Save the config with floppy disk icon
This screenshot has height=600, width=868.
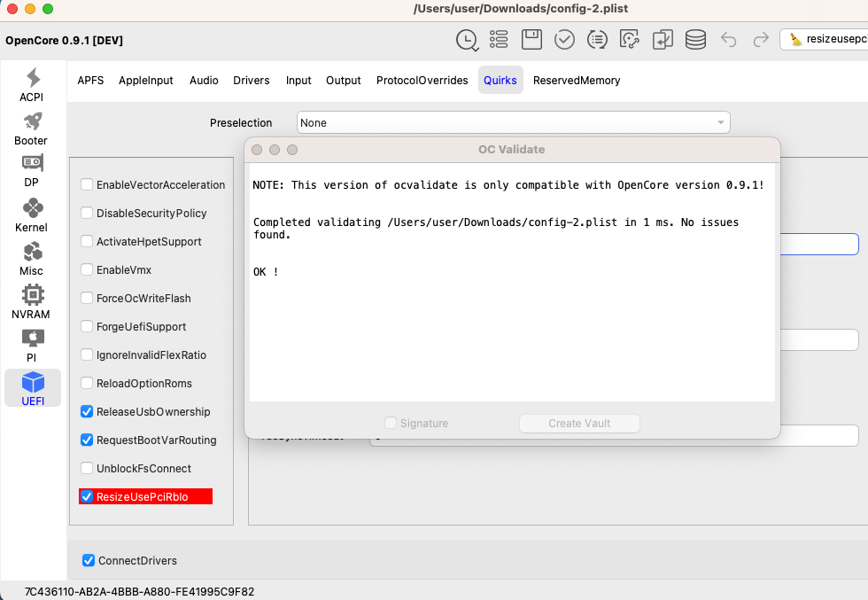[531, 39]
